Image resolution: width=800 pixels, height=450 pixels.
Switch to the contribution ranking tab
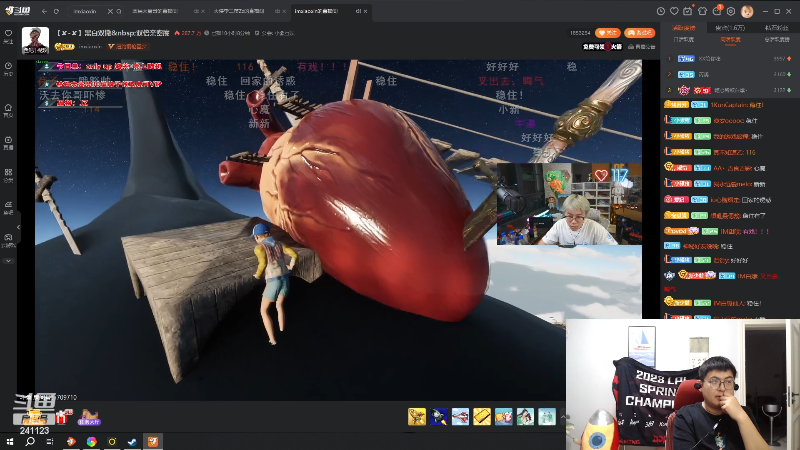click(x=684, y=28)
